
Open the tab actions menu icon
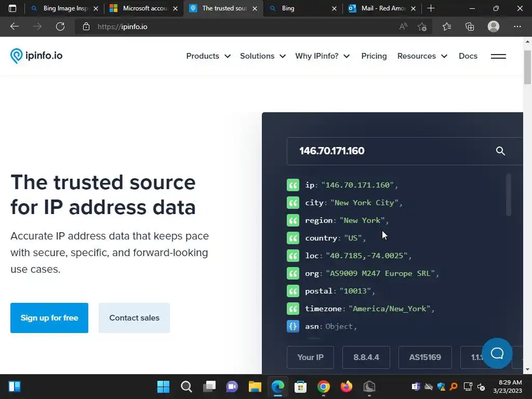[x=12, y=8]
